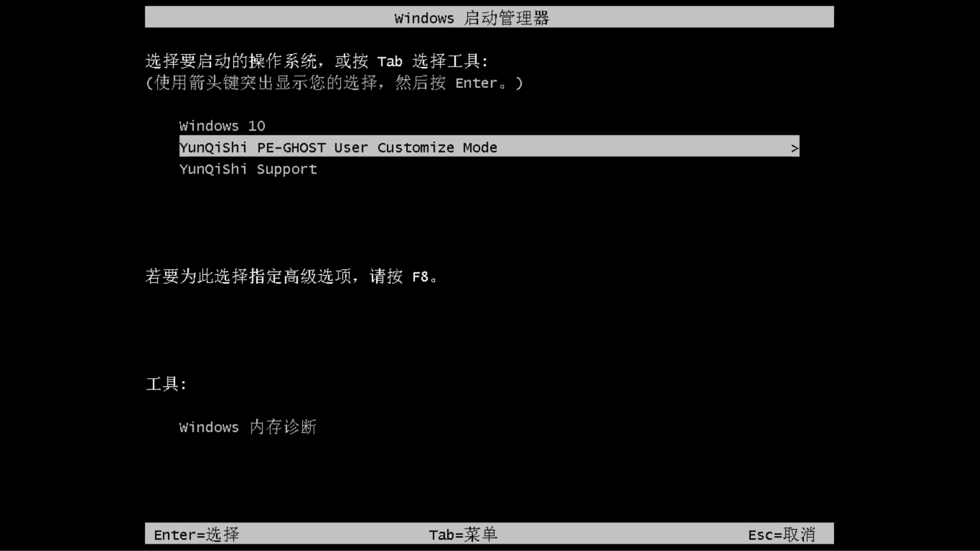Select Windows 10 boot option
Viewport: 980px width, 551px height.
click(222, 125)
